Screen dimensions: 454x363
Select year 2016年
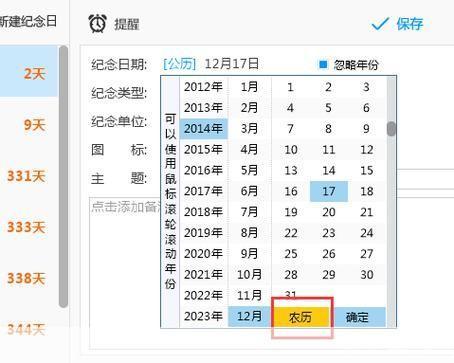(203, 170)
